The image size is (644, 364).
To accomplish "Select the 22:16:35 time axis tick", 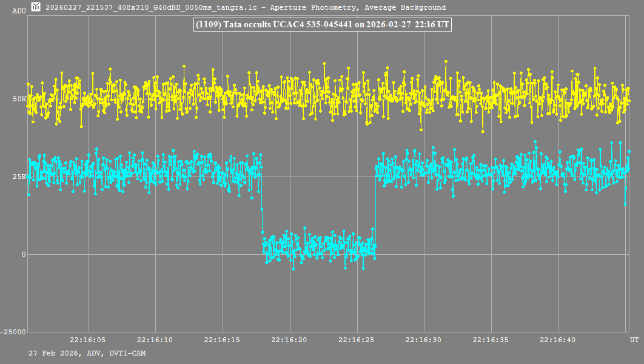I will coord(491,340).
